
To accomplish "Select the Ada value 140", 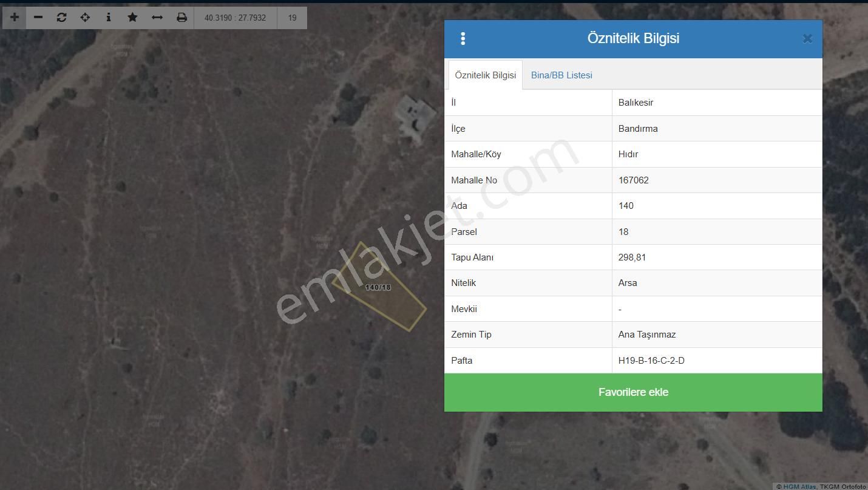I will tap(626, 206).
